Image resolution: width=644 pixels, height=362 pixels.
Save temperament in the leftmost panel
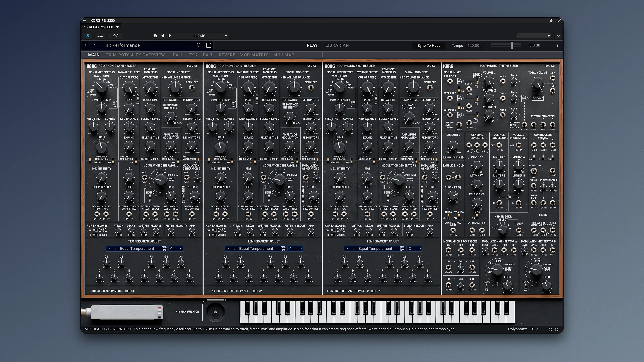click(x=164, y=249)
